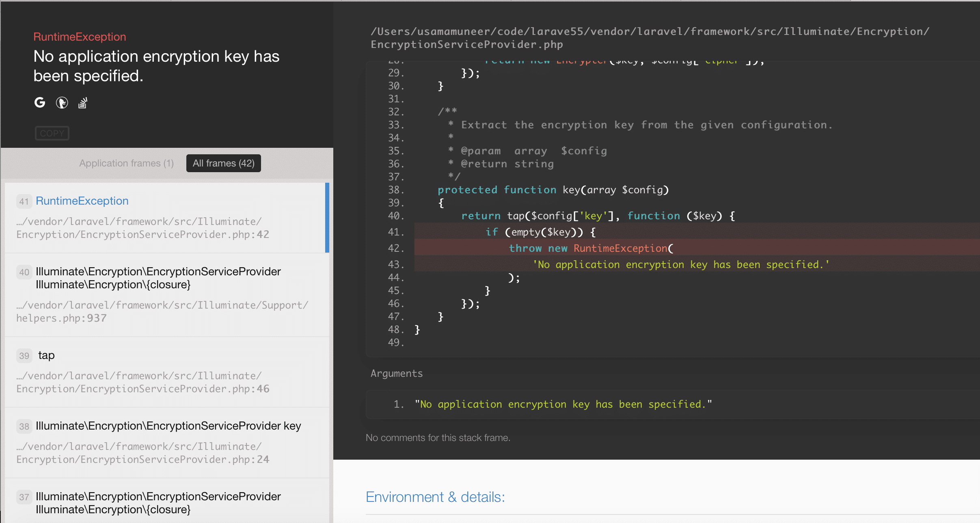Click the COPY button under error message

click(x=52, y=133)
